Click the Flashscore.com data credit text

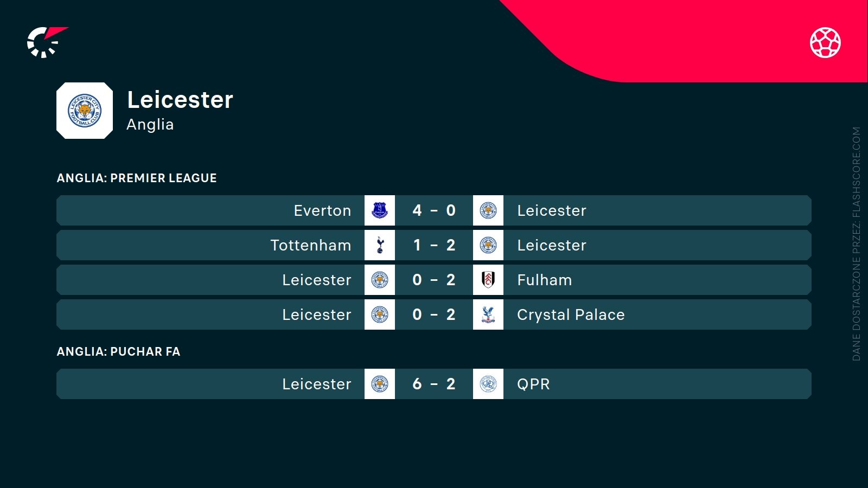tap(856, 244)
